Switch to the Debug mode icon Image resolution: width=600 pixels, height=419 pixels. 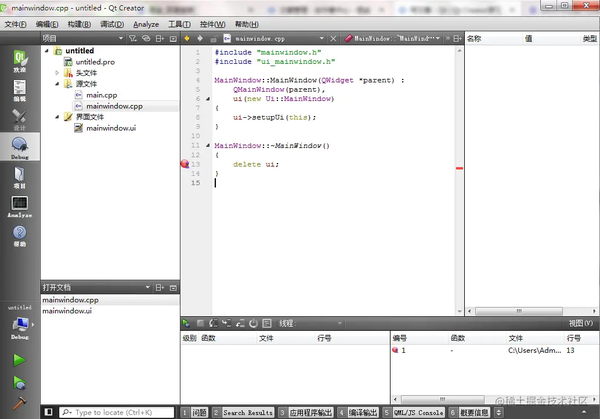pos(19,147)
